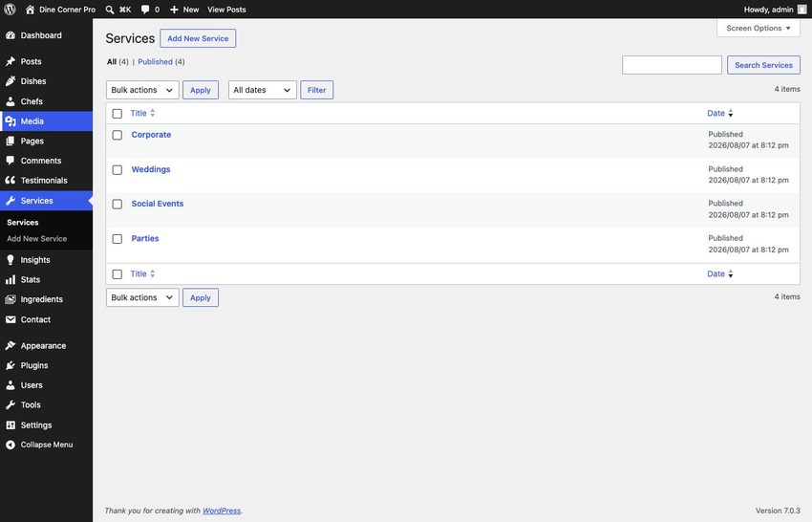This screenshot has height=522, width=812.
Task: Click the Stats bar chart icon
Action: coord(11,279)
